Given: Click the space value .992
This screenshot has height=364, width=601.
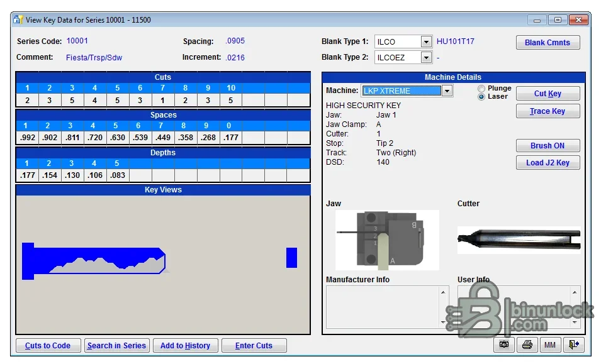Looking at the screenshot, I should [x=27, y=138].
